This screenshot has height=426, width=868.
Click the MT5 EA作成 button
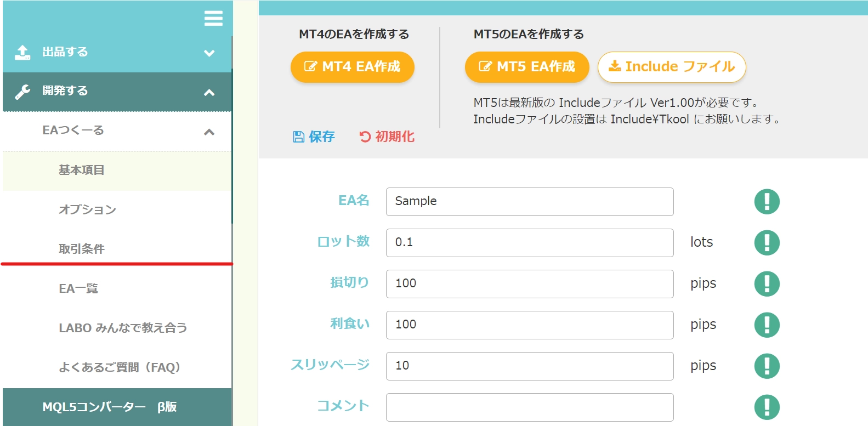click(x=527, y=67)
